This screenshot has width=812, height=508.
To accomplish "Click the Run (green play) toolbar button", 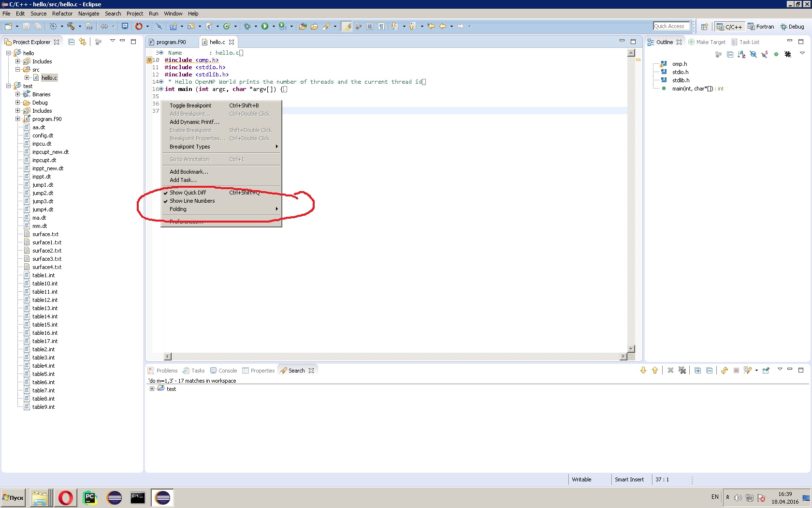I will (x=265, y=27).
